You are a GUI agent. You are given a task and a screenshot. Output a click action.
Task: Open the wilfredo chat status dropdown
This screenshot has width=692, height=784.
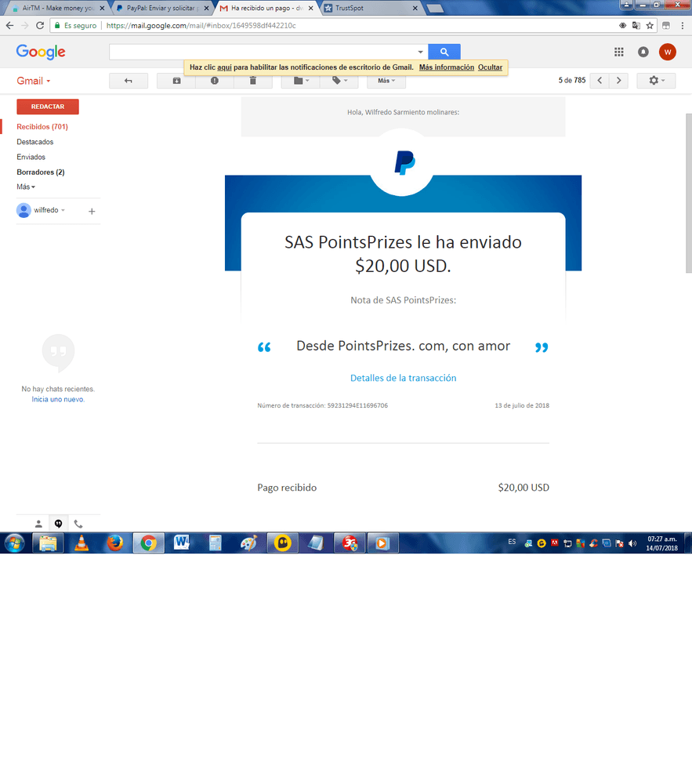49,210
